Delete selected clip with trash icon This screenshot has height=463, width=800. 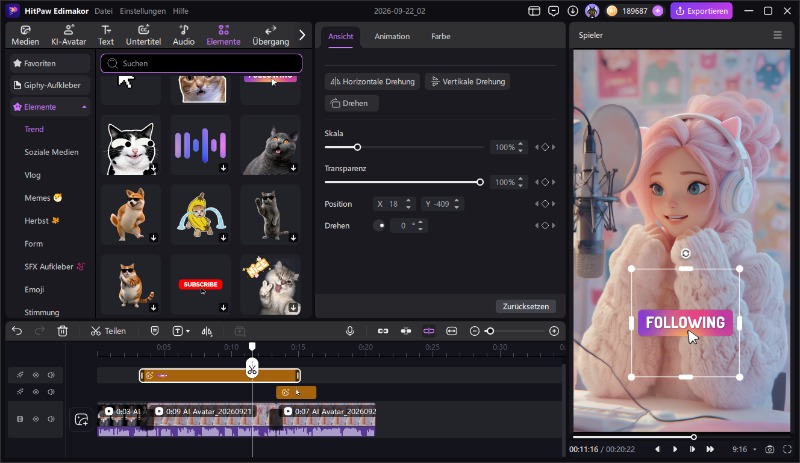62,331
